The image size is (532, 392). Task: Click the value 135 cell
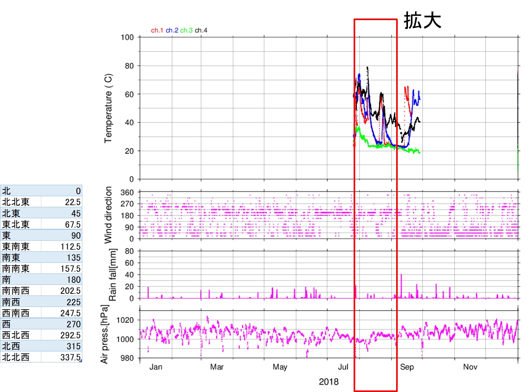pos(62,257)
